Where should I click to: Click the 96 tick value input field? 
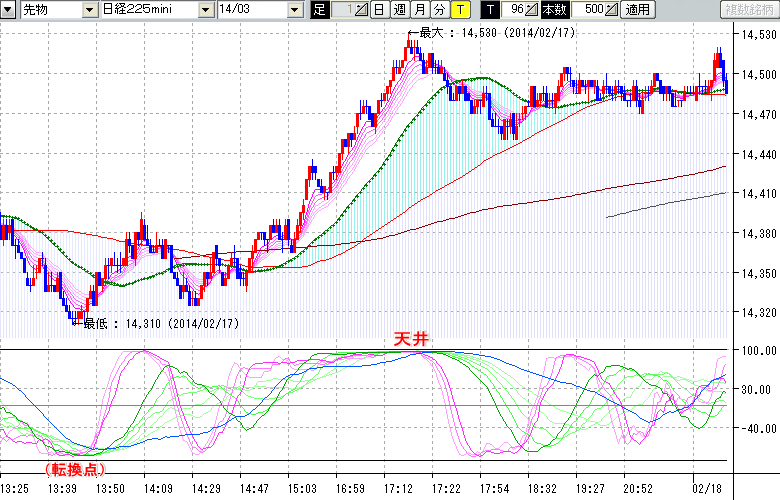point(513,9)
